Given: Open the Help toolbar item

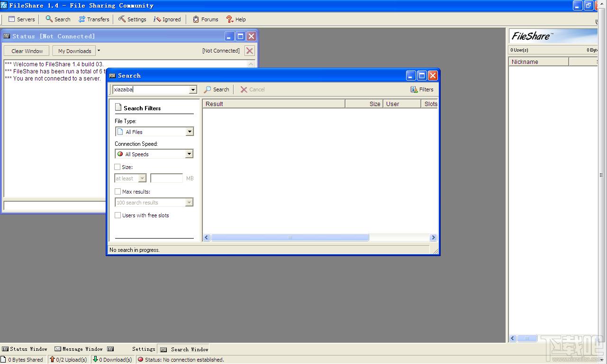Looking at the screenshot, I should [236, 19].
